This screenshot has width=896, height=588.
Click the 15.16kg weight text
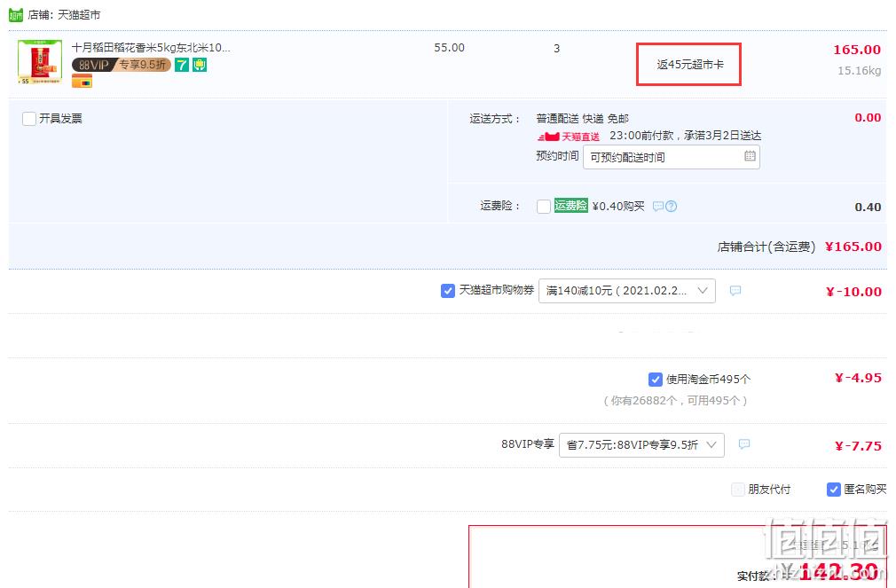click(860, 71)
